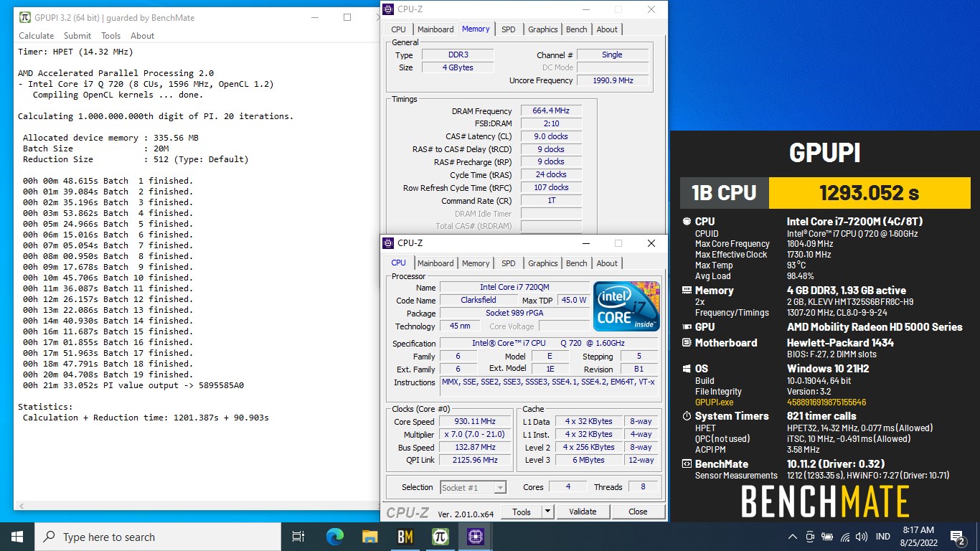
Task: Click the volume tray icon
Action: tap(862, 537)
